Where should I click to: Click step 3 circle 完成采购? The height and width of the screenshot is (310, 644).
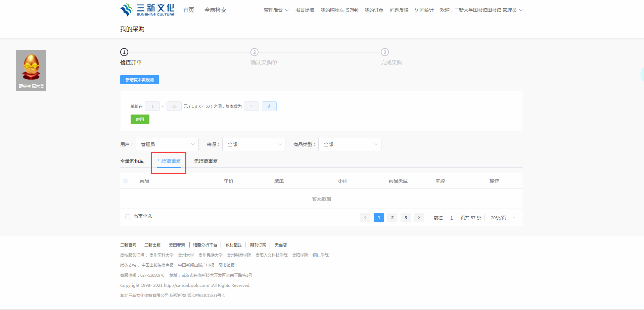(x=385, y=52)
